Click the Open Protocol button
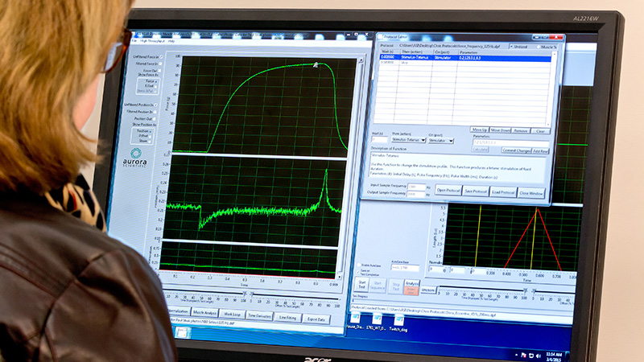Screen dimensions: 644x362 [448, 191]
